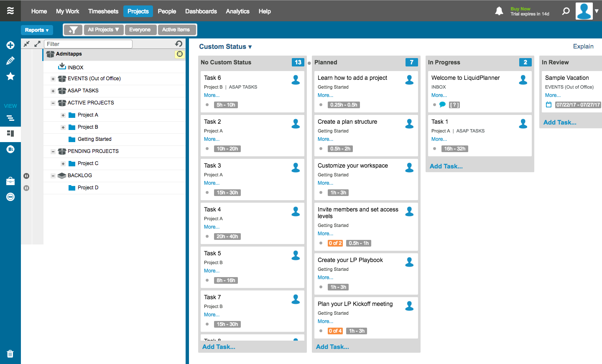Toggle the Active Items filter
This screenshot has height=364, width=602.
177,30
